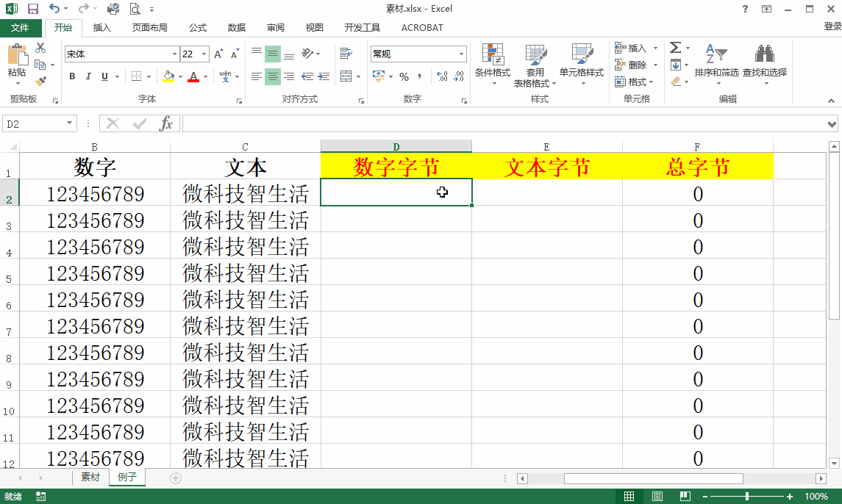This screenshot has width=842, height=504.
Task: Click the Save icon in quick access toolbar
Action: (33, 9)
